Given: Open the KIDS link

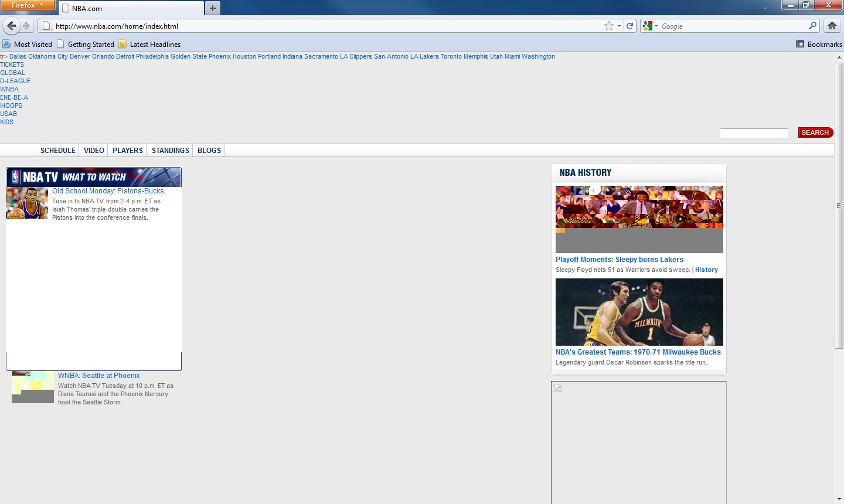Looking at the screenshot, I should point(6,122).
